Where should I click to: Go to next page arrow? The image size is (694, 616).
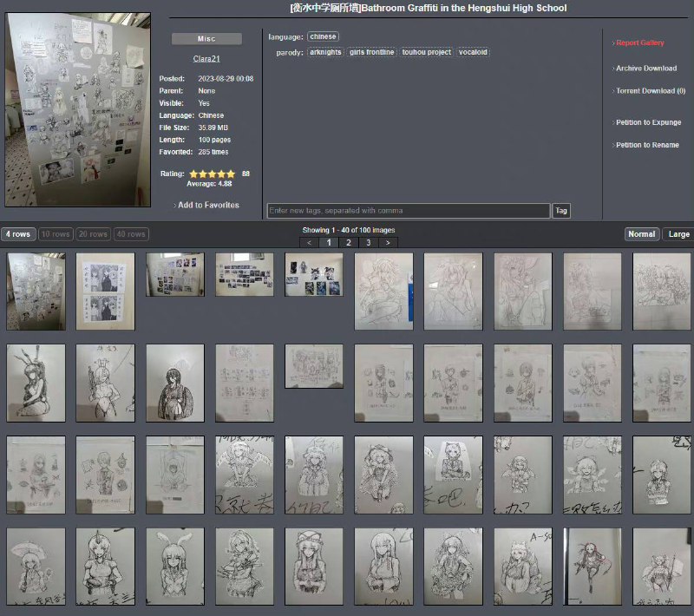(x=388, y=243)
